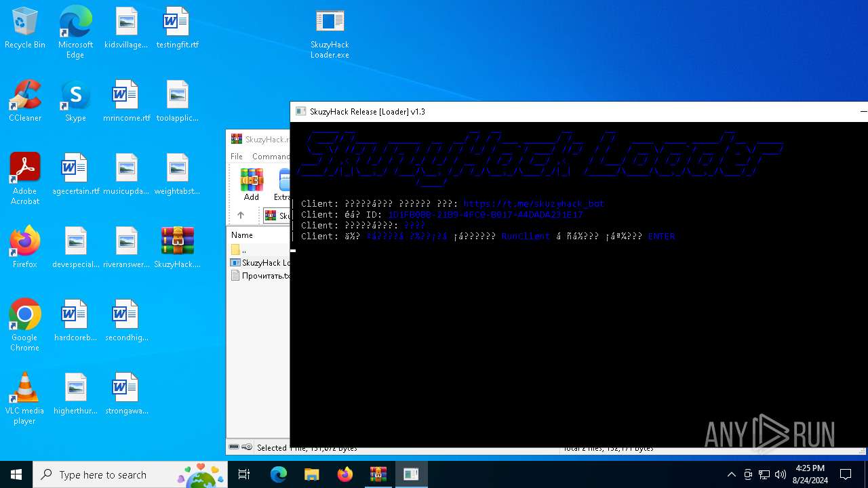Select the toolapplic image file
The width and height of the screenshot is (868, 488).
[x=177, y=102]
